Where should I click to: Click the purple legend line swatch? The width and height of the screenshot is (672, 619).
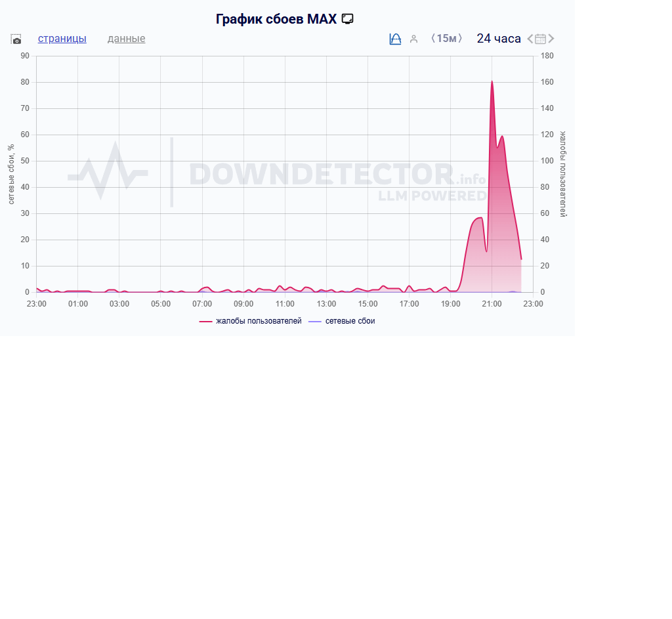(x=314, y=321)
